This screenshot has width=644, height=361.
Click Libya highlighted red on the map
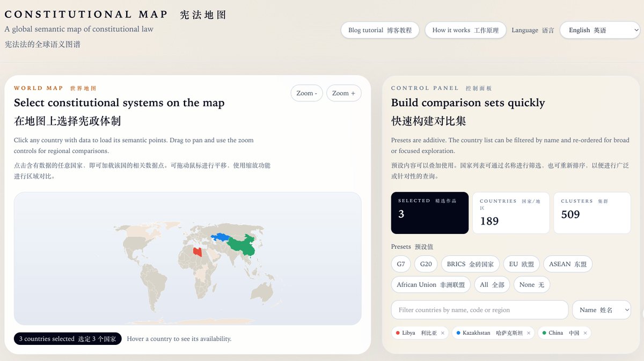[x=199, y=252]
